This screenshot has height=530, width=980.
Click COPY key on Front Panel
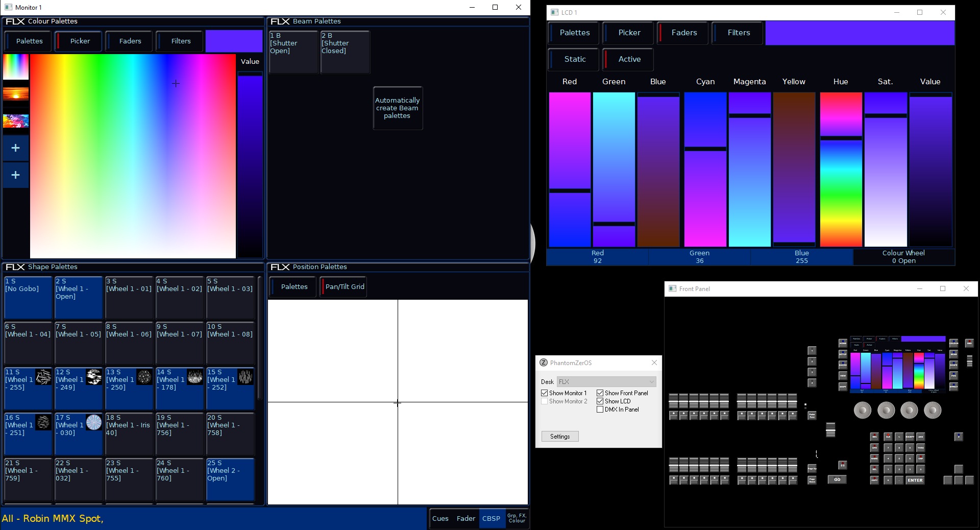coord(874,480)
